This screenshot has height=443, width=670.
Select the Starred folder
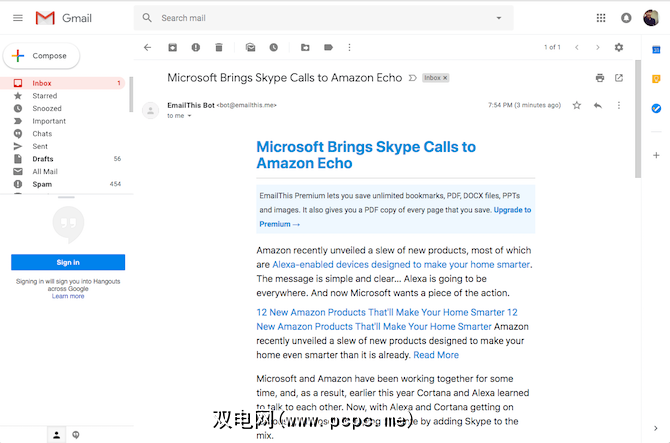coord(44,96)
